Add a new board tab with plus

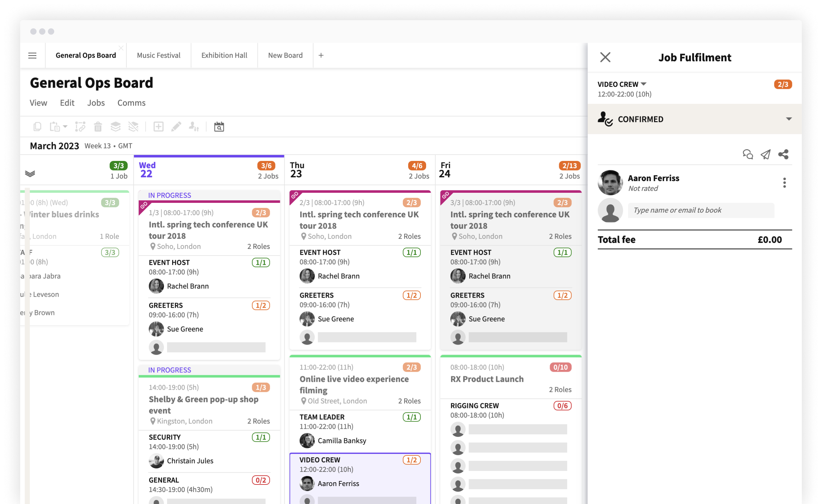click(321, 55)
